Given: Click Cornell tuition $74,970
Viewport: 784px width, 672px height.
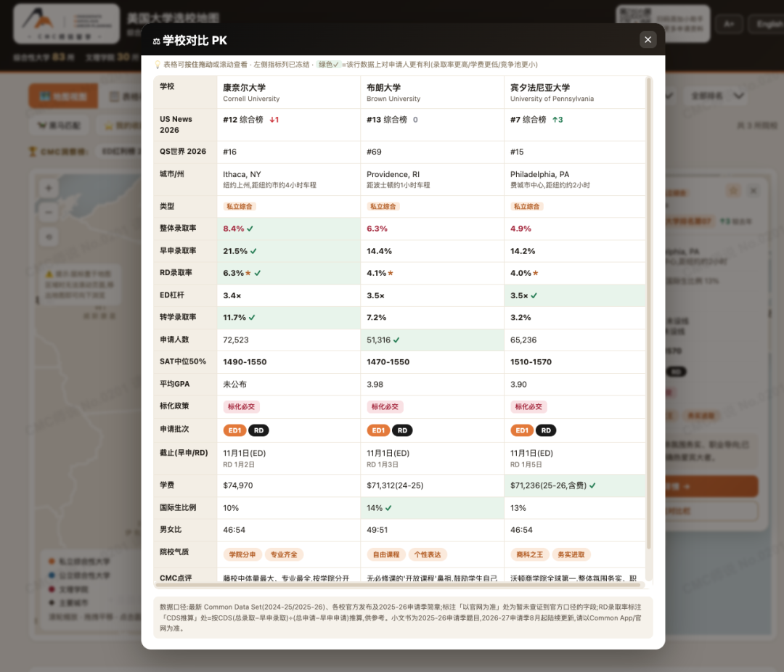Looking at the screenshot, I should (238, 485).
